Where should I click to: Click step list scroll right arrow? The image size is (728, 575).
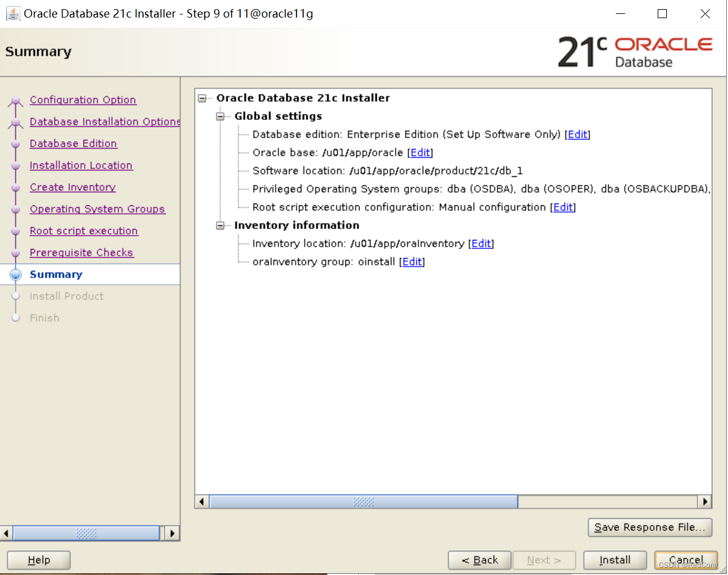pos(172,533)
